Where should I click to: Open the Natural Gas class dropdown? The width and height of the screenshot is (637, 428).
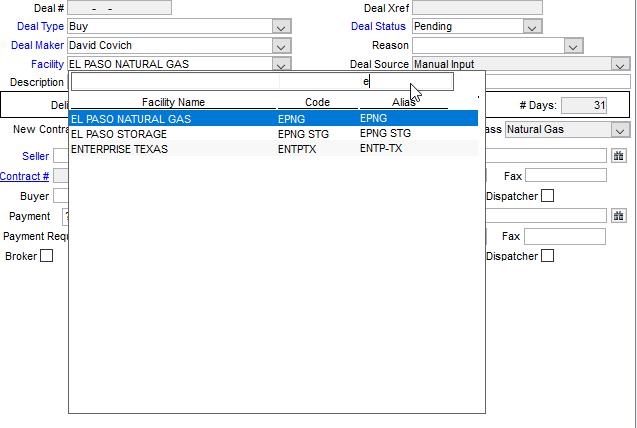coord(620,130)
